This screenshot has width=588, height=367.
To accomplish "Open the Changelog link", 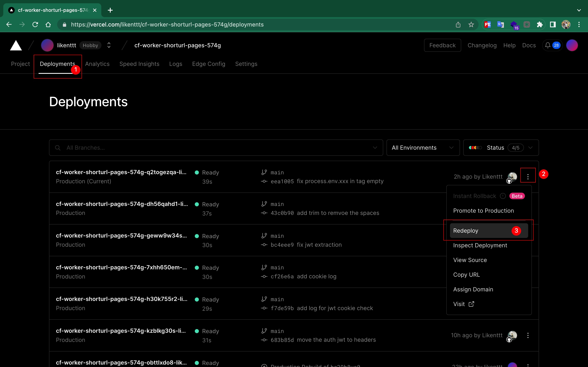I will coord(482,45).
